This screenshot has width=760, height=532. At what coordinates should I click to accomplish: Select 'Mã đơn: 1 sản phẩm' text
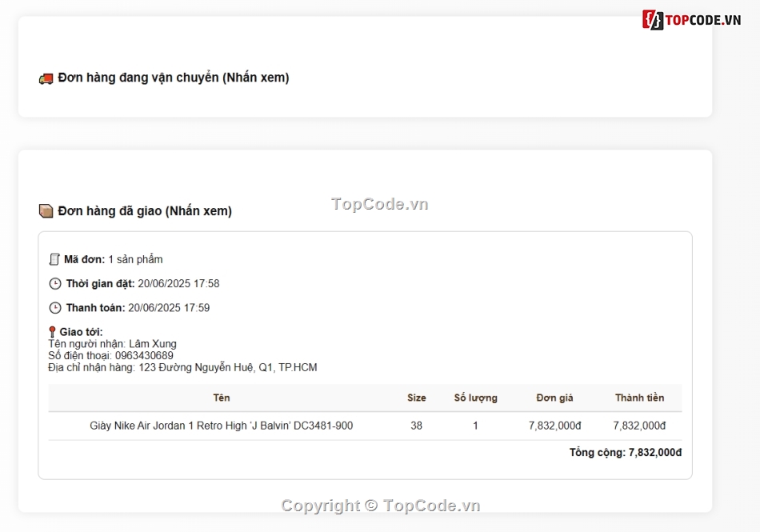click(114, 259)
